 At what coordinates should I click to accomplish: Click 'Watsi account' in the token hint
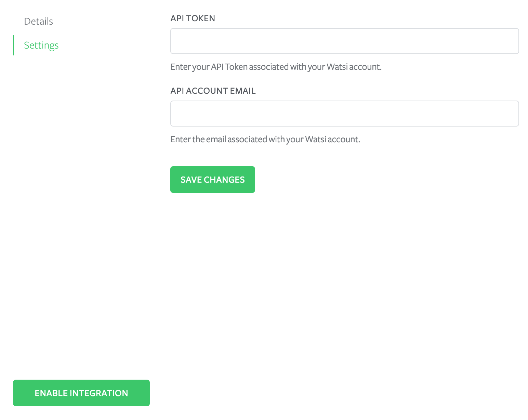click(x=354, y=67)
